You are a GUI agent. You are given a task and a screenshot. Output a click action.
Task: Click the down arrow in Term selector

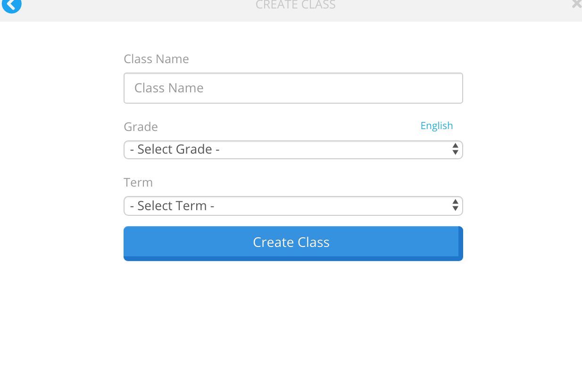point(455,209)
